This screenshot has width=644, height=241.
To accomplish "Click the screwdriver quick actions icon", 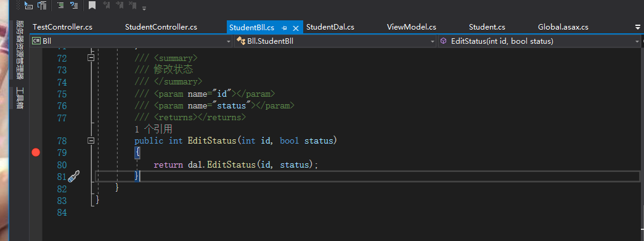I will (x=73, y=176).
